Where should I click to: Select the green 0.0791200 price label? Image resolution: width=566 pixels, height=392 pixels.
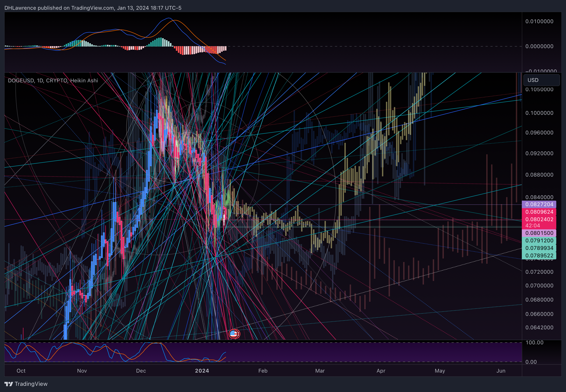pos(539,240)
